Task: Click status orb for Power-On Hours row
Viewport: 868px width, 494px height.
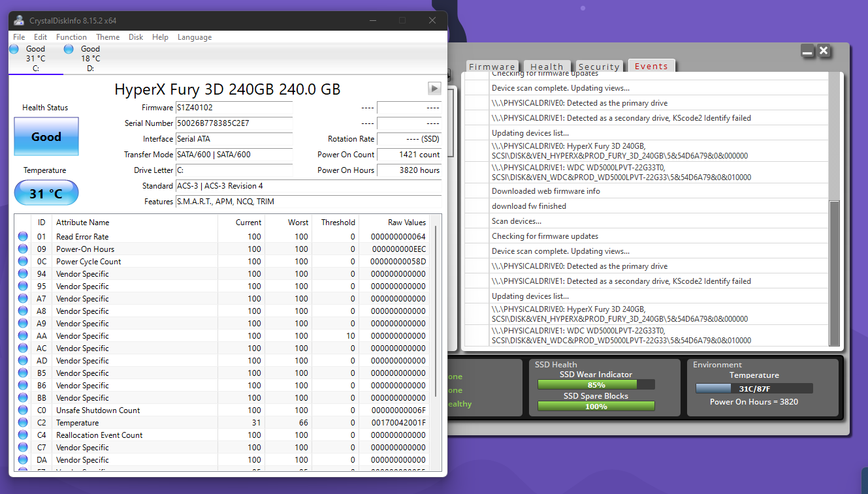Action: [23, 249]
